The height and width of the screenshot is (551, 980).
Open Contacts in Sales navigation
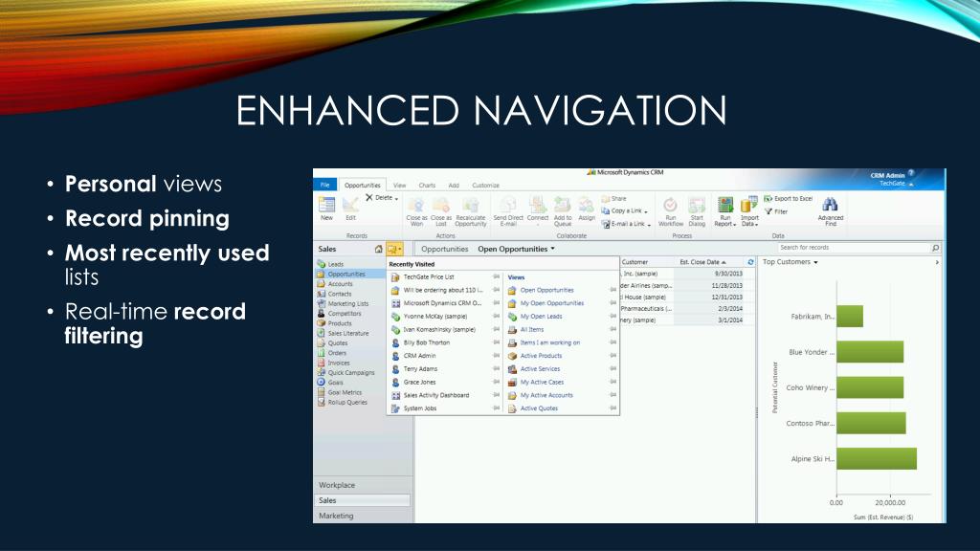334,294
